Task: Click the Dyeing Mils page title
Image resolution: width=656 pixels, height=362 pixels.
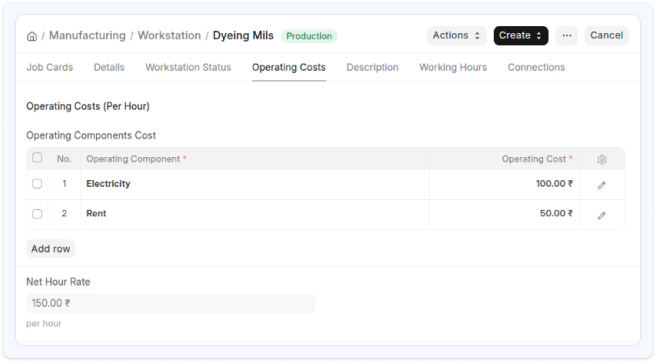Action: [243, 36]
